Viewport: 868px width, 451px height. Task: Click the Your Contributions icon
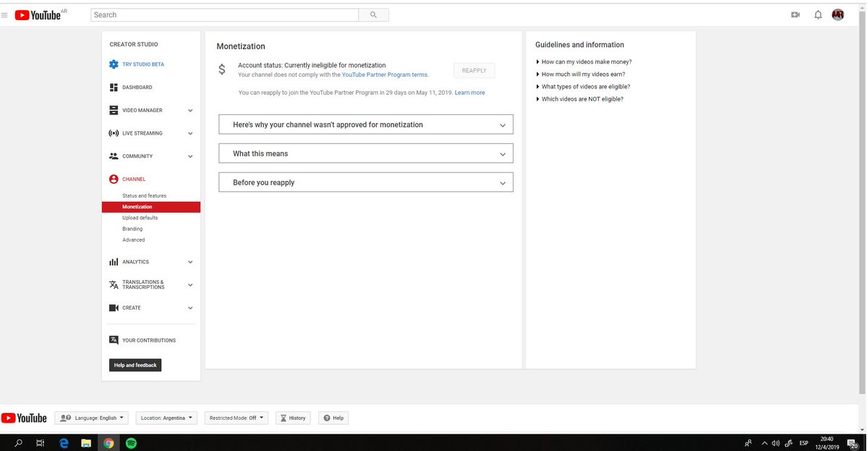(x=114, y=340)
